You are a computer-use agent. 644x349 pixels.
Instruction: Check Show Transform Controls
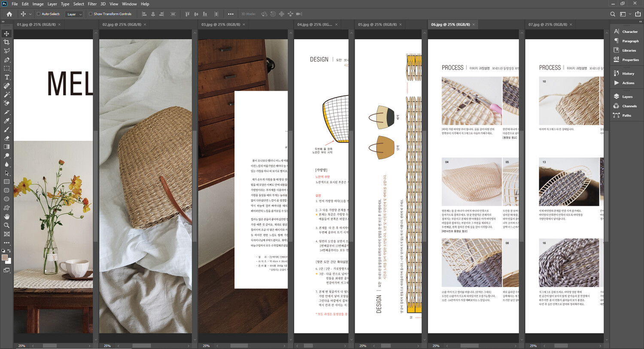(x=91, y=14)
